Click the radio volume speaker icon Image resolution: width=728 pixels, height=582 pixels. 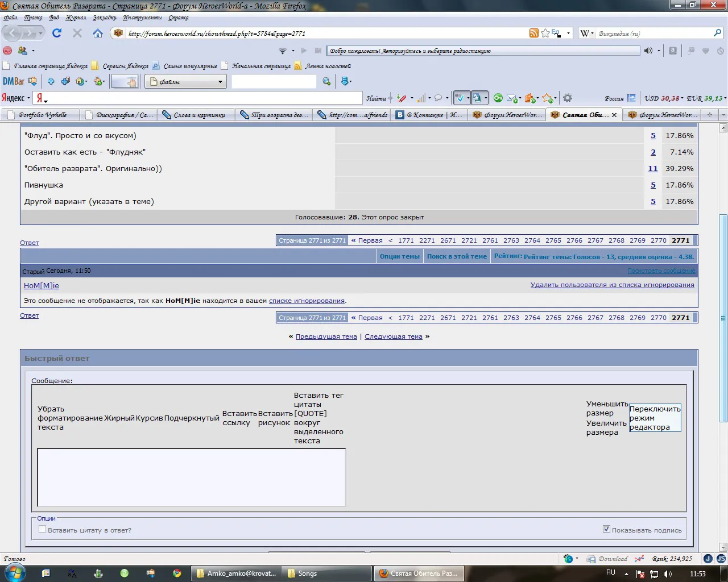click(x=648, y=51)
